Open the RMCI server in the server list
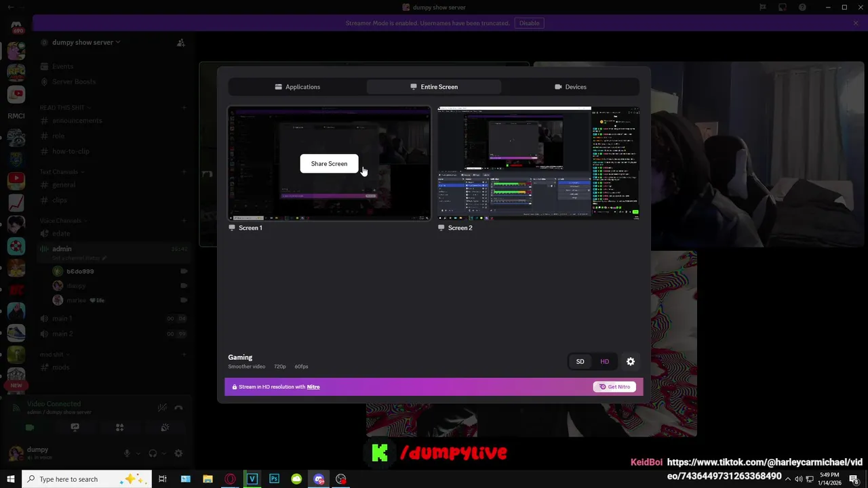The image size is (868, 488). pyautogui.click(x=16, y=116)
